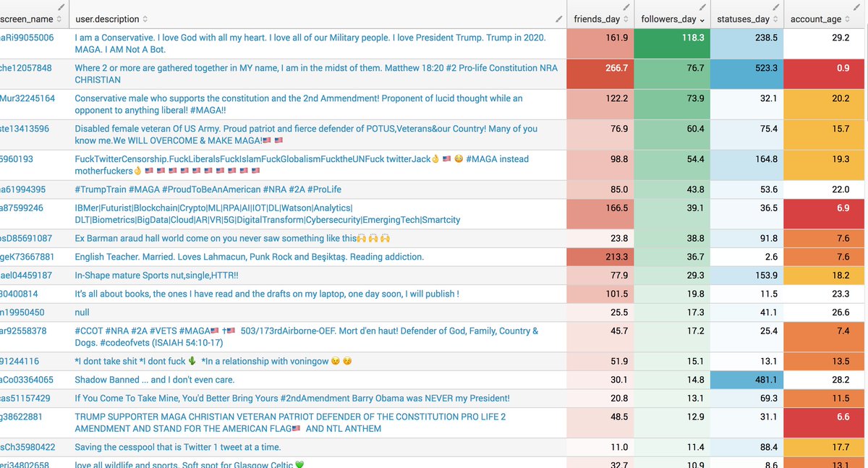Open sorting options via friends_day header chevron
The image size is (868, 468).
point(625,18)
